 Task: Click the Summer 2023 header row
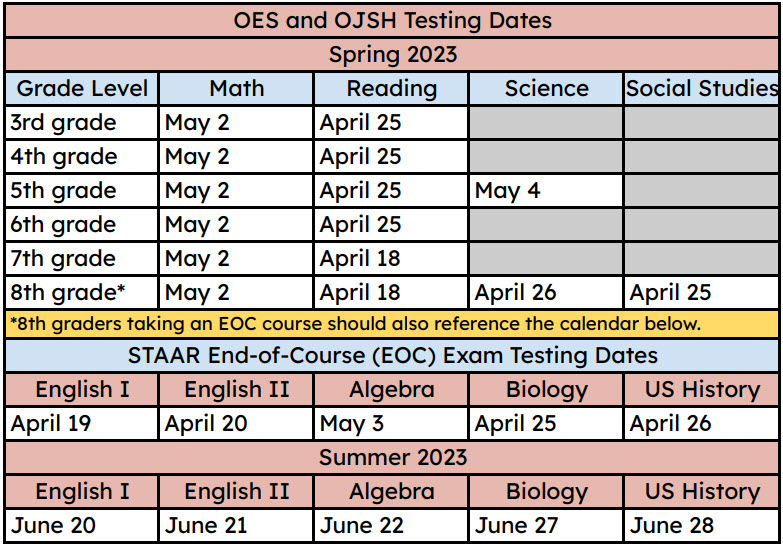392,458
